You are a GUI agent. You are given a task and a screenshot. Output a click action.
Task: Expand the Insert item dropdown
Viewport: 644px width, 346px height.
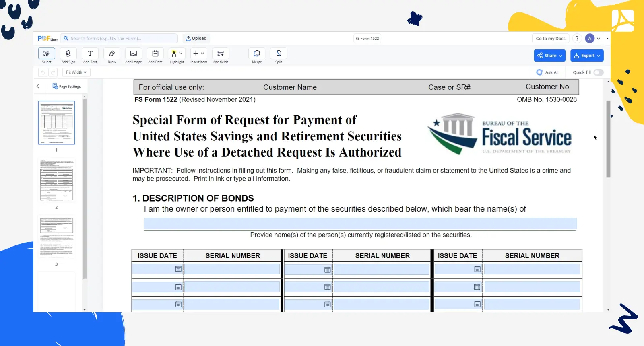pos(202,54)
